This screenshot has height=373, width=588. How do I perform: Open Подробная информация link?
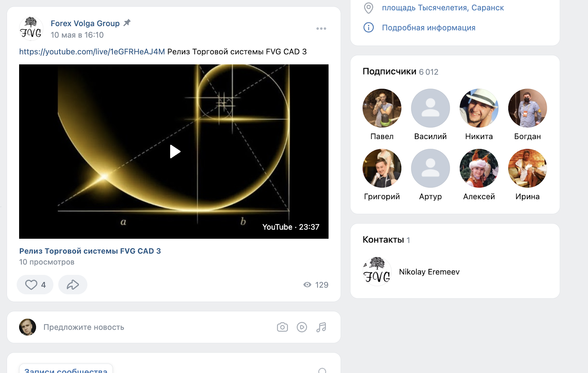tap(429, 28)
